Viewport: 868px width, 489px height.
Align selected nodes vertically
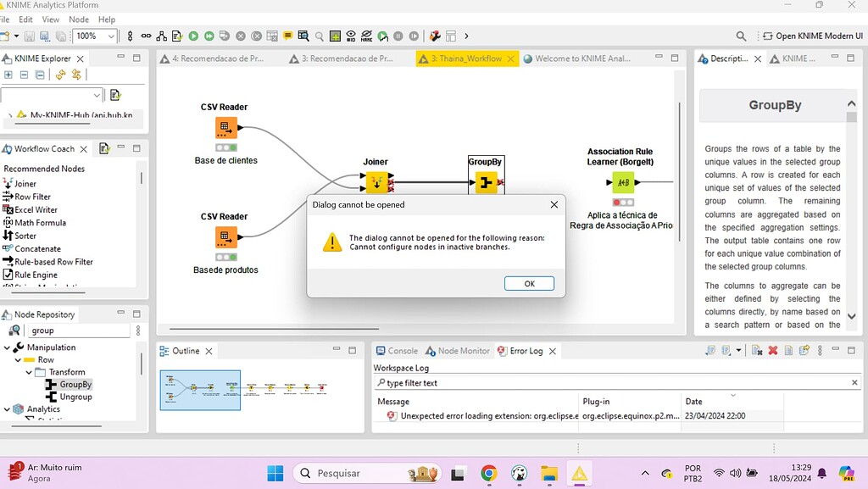pyautogui.click(x=130, y=36)
